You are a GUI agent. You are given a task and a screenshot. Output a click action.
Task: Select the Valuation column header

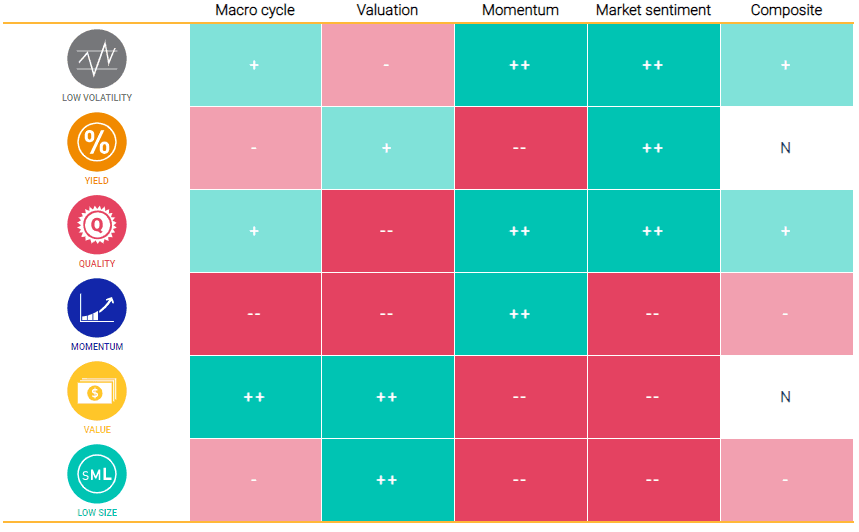point(387,10)
